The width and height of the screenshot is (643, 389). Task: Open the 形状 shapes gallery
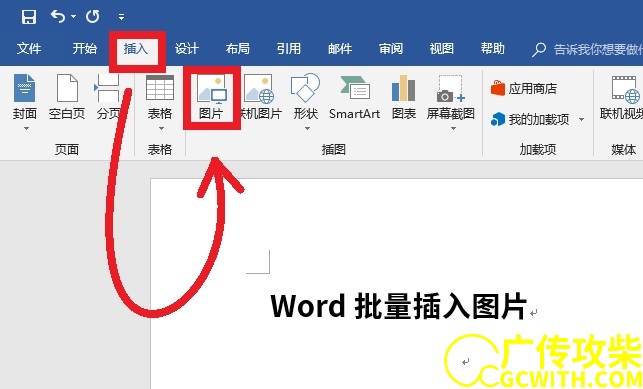pyautogui.click(x=306, y=97)
